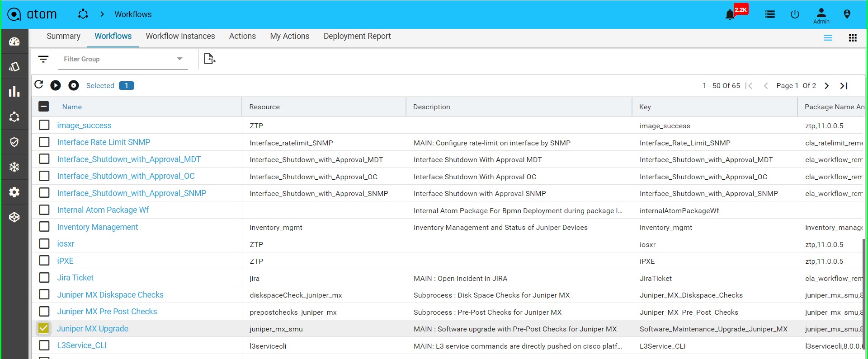Screen dimensions: 868x359
Task: Open the Filter Group dropdown
Action: click(x=123, y=59)
